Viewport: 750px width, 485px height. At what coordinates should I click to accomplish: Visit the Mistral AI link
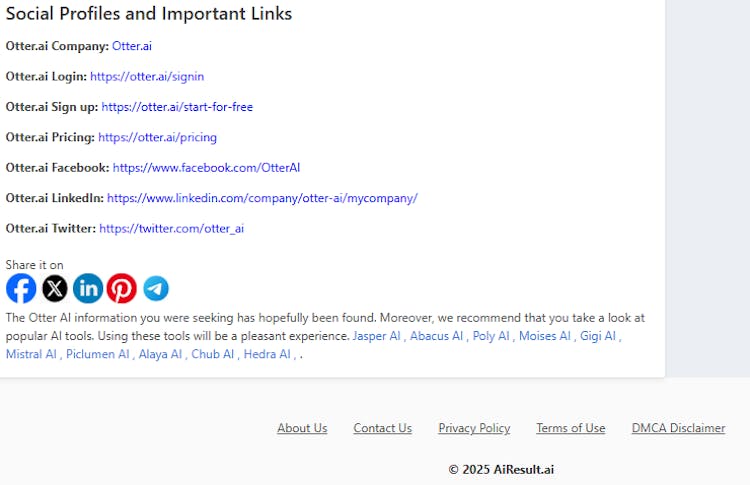click(31, 354)
